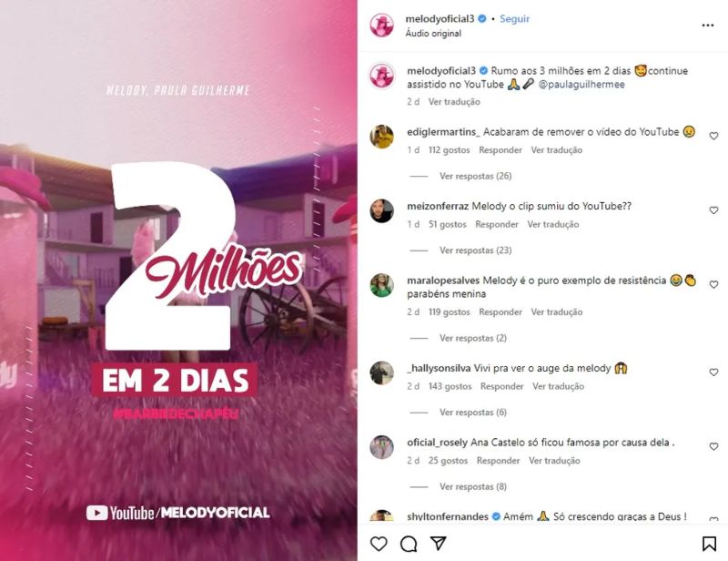Translate caption with Ver tradução
This screenshot has width=728, height=561.
[454, 102]
